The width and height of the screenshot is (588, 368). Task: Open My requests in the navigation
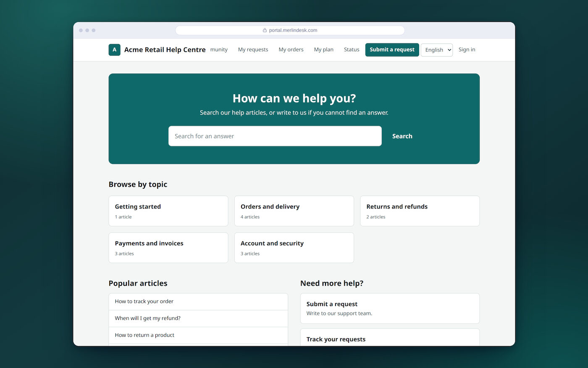click(x=253, y=50)
